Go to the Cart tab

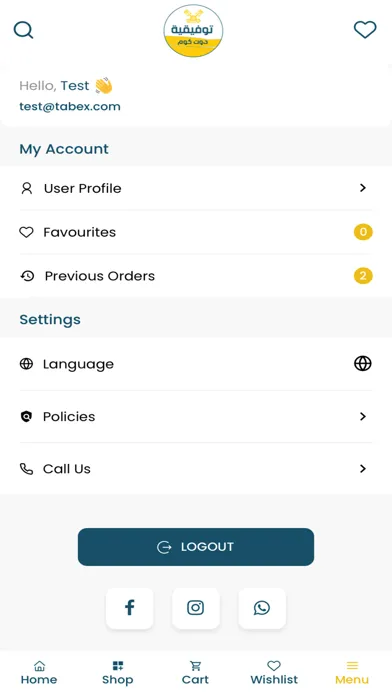click(195, 673)
